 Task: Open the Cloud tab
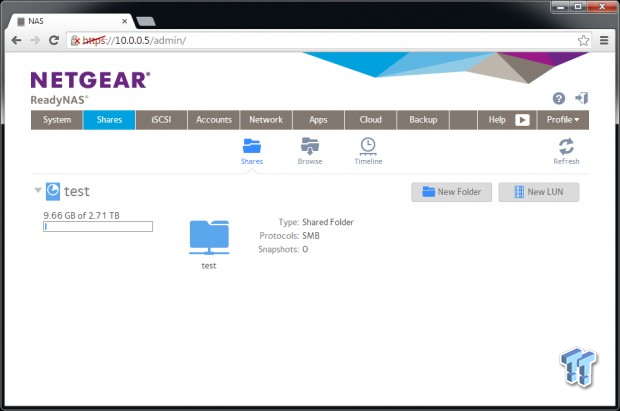coord(370,120)
